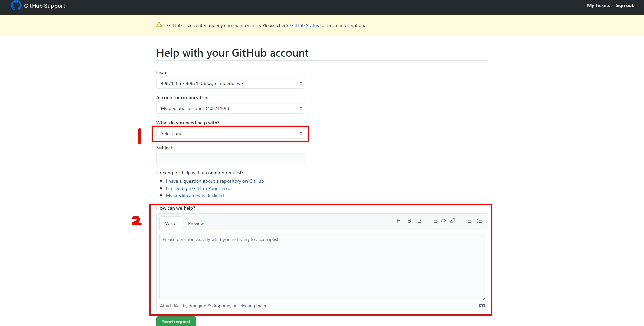Click the 'My credit card was declined' link

[x=195, y=195]
